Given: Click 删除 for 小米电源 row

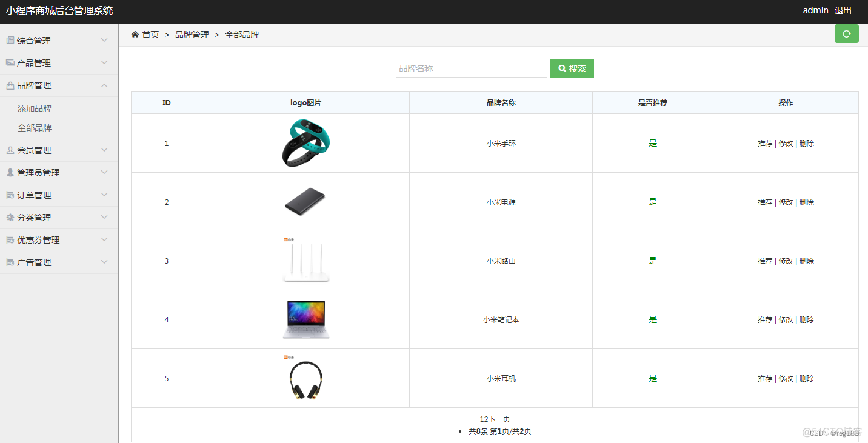Looking at the screenshot, I should tap(807, 202).
